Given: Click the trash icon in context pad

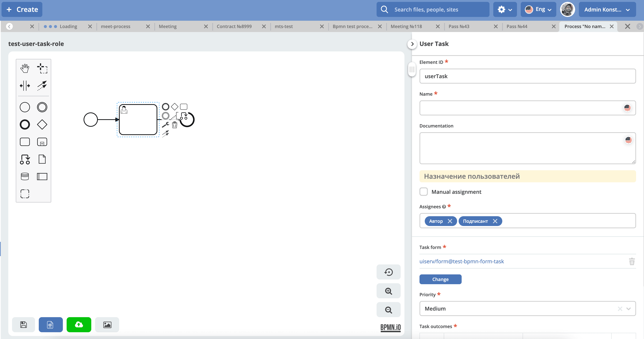Looking at the screenshot, I should click(x=174, y=125).
